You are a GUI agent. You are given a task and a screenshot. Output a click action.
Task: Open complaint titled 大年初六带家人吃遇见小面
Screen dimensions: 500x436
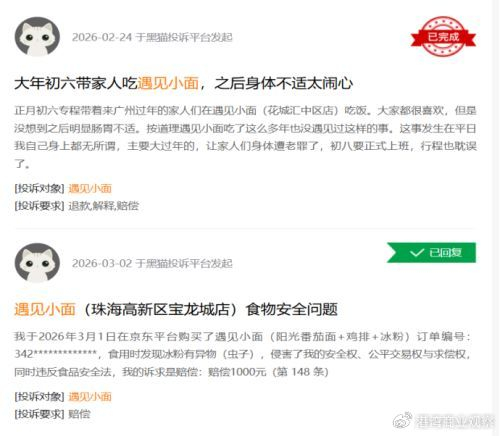point(184,83)
